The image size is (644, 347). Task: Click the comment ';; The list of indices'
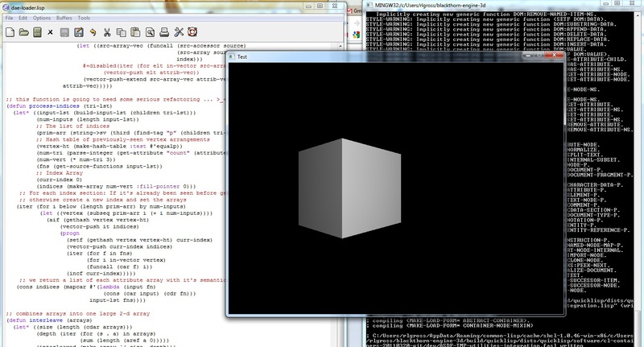pos(72,126)
